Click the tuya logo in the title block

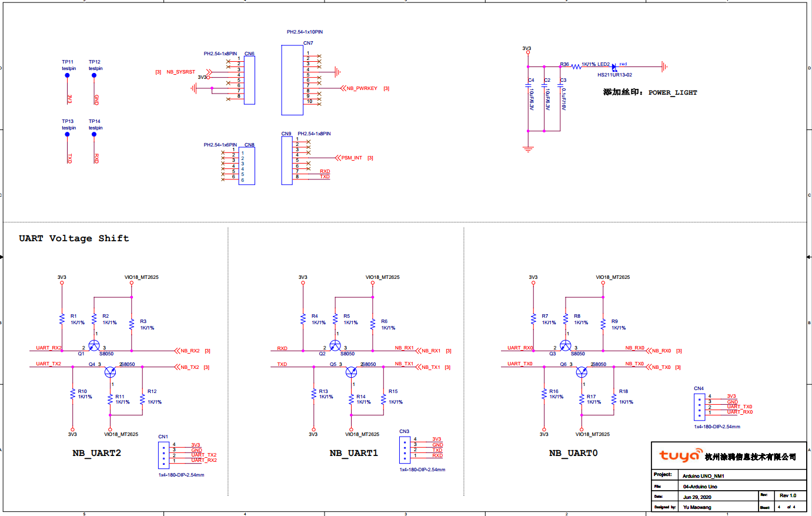click(680, 456)
